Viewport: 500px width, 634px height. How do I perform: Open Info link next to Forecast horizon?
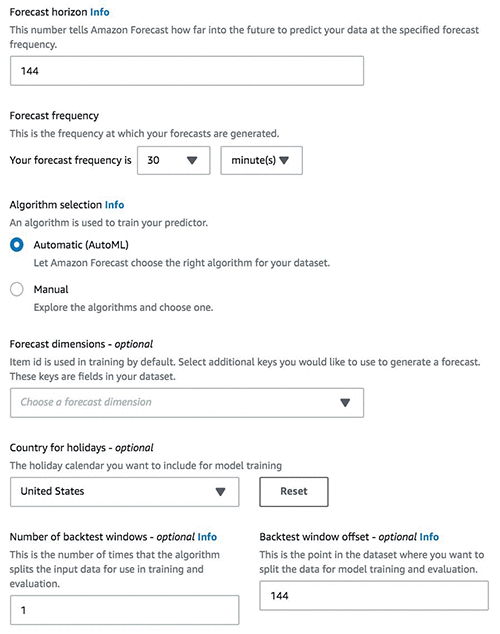pos(100,12)
